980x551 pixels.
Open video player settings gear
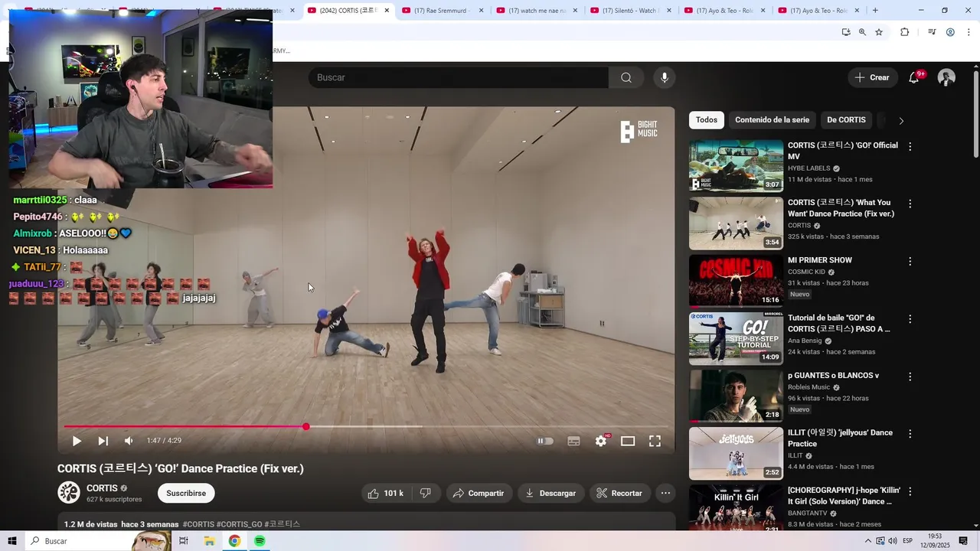point(601,441)
